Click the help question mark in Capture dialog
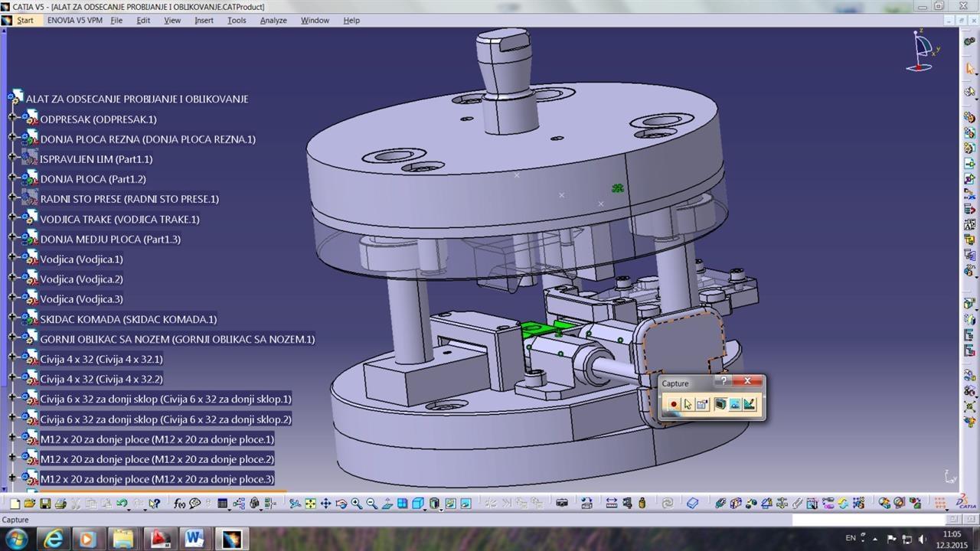Viewport: 980px width, 551px height. 724,381
